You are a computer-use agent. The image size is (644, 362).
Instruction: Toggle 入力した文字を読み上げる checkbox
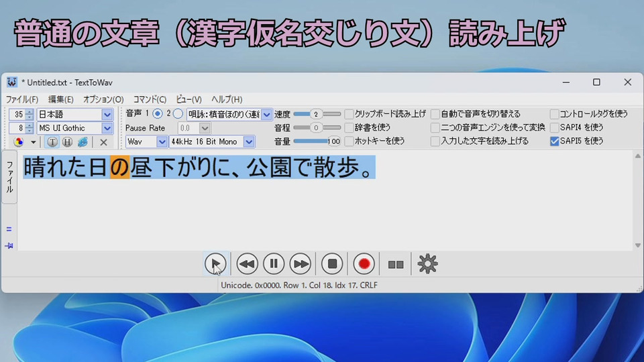click(x=435, y=141)
